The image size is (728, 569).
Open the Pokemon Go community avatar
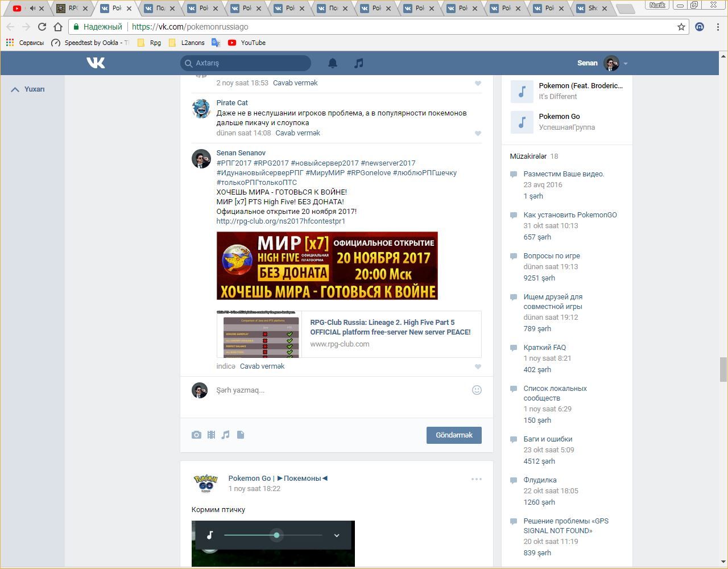click(206, 483)
